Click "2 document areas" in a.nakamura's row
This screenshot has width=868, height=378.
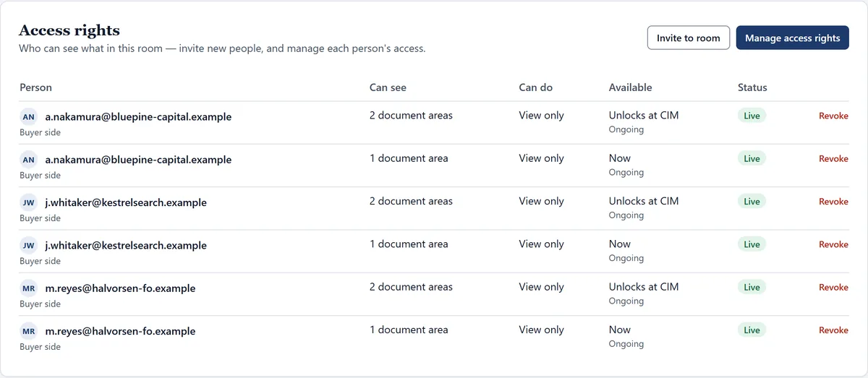tap(411, 115)
